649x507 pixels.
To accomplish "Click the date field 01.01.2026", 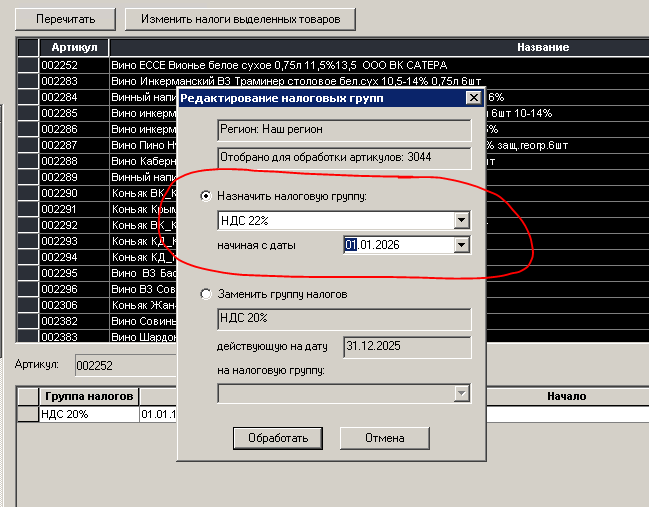I will [398, 245].
